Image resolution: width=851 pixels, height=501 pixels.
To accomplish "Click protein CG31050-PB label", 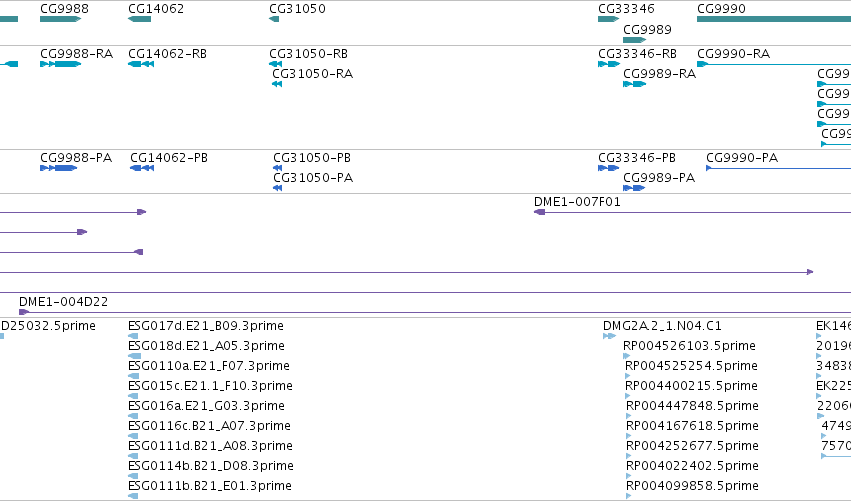I will tap(312, 158).
